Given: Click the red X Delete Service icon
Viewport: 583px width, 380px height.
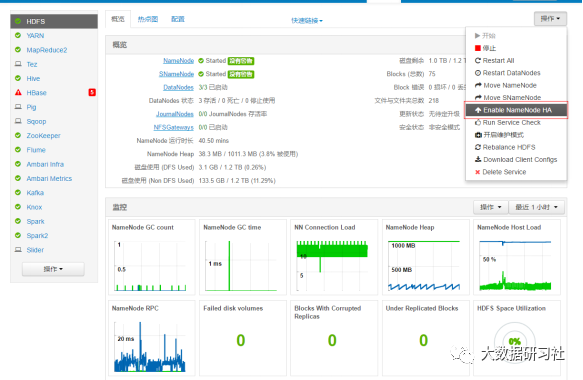Looking at the screenshot, I should coord(478,172).
